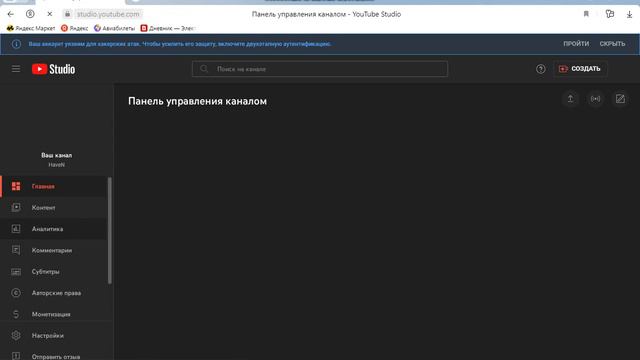Stop page loading with the X button
This screenshot has height=360, width=640.
click(49, 14)
